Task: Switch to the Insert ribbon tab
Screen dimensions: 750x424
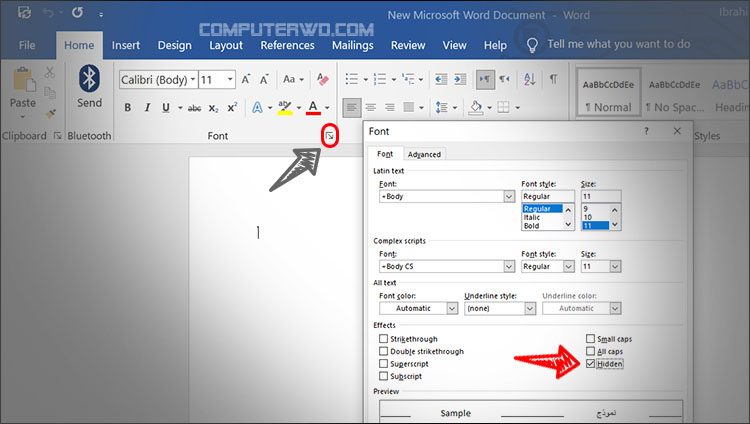Action: 126,45
